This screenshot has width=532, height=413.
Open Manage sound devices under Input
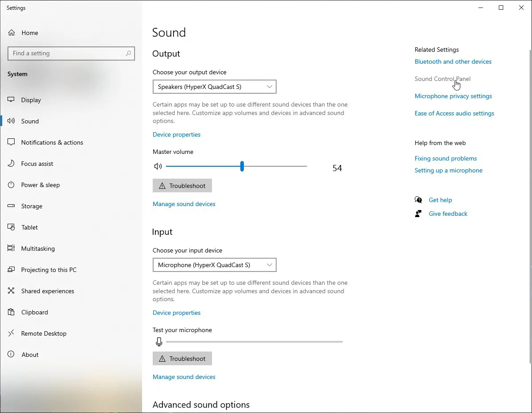tap(184, 377)
